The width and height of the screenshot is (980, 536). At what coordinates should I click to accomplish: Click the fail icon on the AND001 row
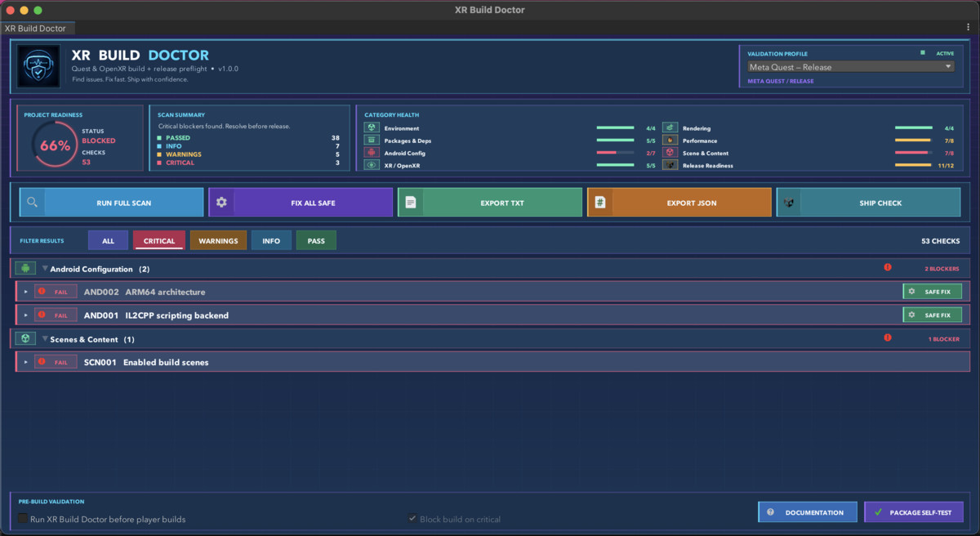pyautogui.click(x=42, y=315)
